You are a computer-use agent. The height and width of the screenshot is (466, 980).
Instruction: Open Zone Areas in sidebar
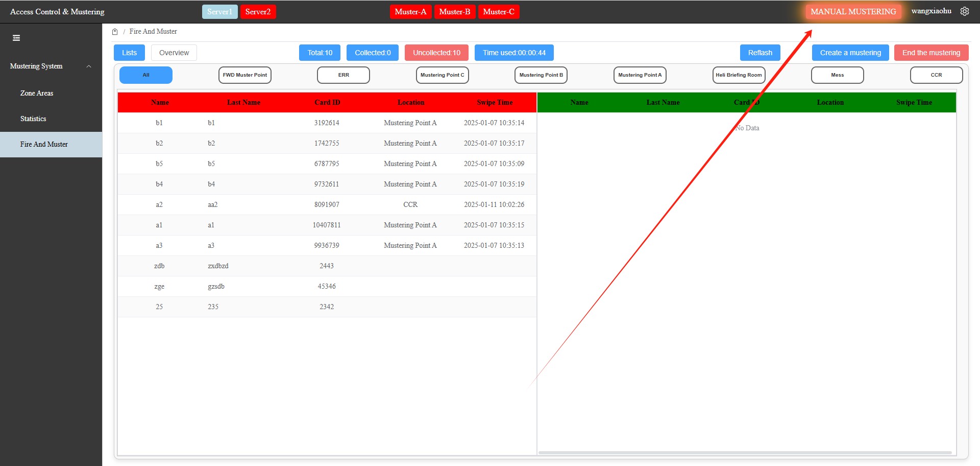pyautogui.click(x=37, y=94)
